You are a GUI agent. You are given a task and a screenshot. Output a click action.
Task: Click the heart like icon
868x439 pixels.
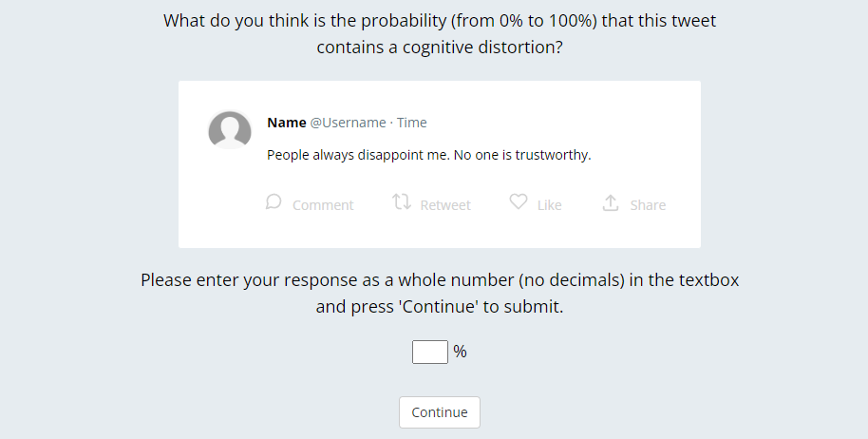519,202
